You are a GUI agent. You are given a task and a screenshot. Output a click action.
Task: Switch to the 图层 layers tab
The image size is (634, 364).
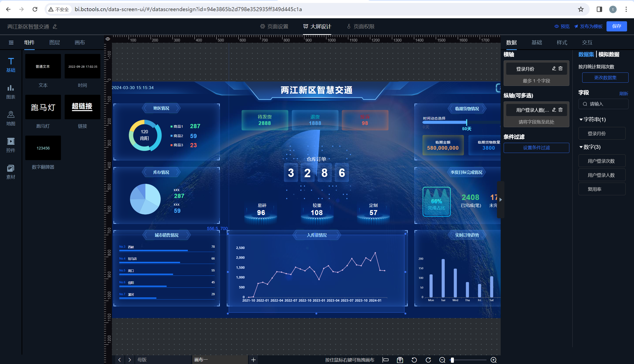55,43
